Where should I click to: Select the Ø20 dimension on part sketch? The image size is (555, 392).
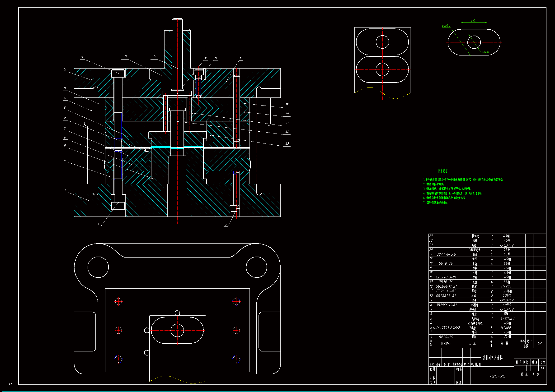coord(485,52)
